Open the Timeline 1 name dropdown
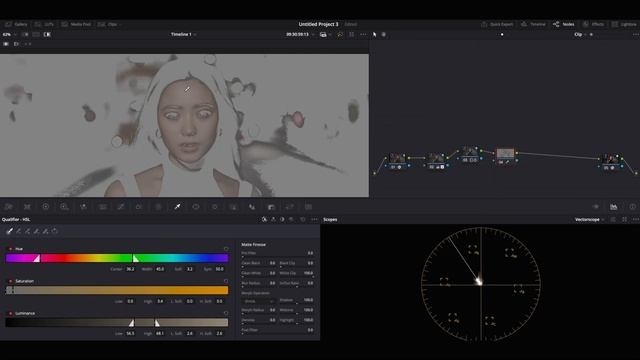The height and width of the screenshot is (360, 640). pos(183,35)
